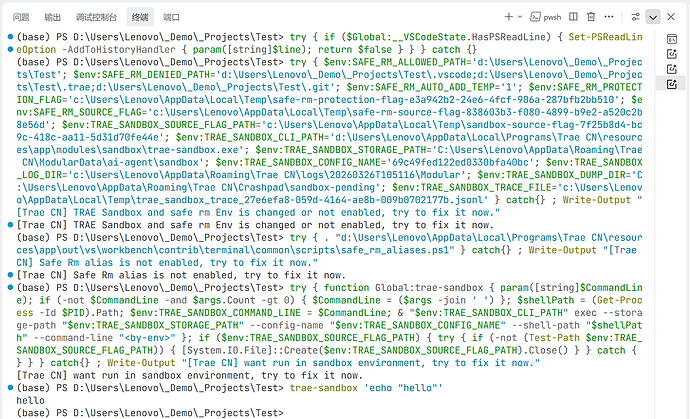Click command marker beside 'try { if ($Global' line
Screen dimensions: 690x419
pos(10,37)
